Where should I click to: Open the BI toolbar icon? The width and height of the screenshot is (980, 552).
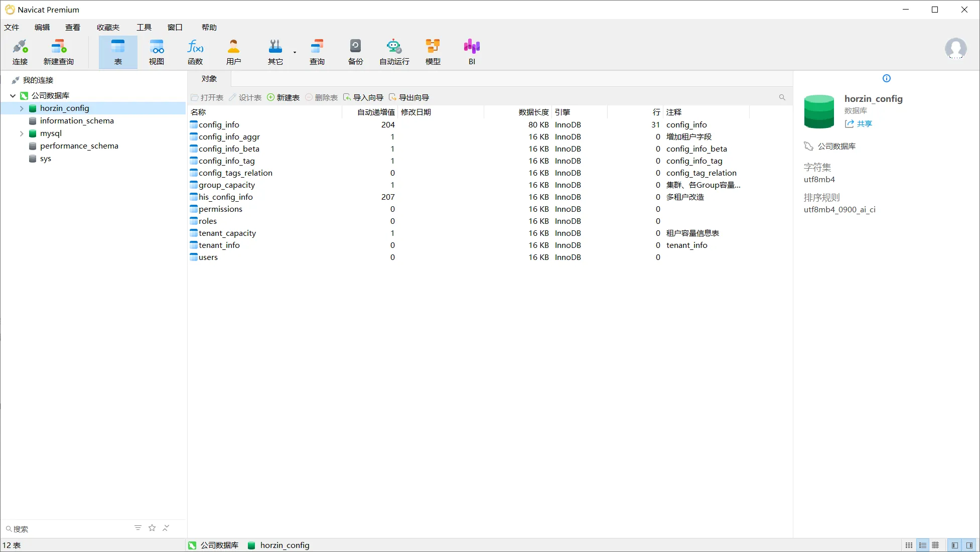pyautogui.click(x=472, y=52)
